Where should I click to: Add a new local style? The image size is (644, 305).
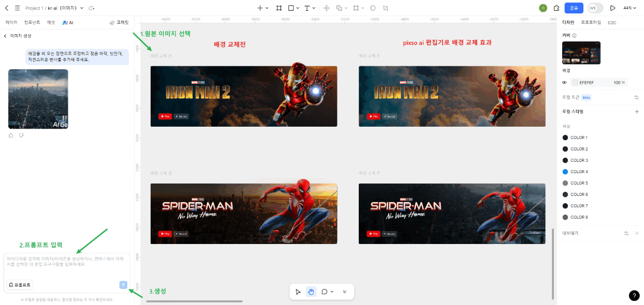[636, 112]
